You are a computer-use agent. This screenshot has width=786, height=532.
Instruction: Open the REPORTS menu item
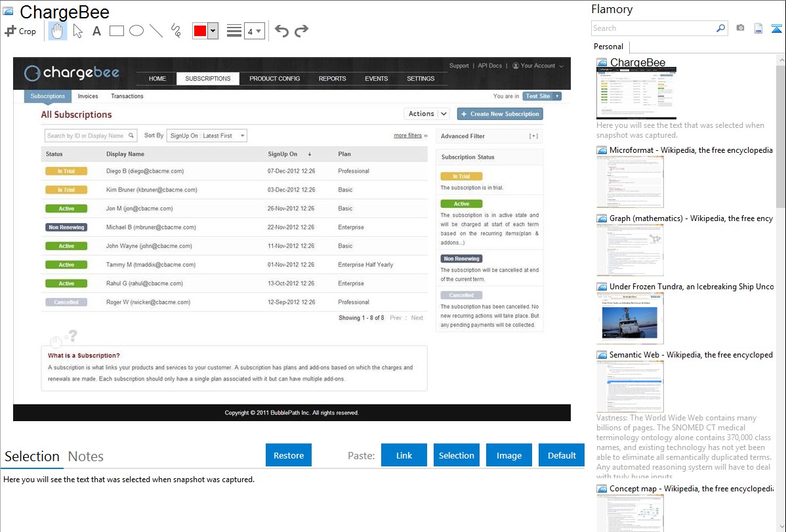(x=333, y=79)
